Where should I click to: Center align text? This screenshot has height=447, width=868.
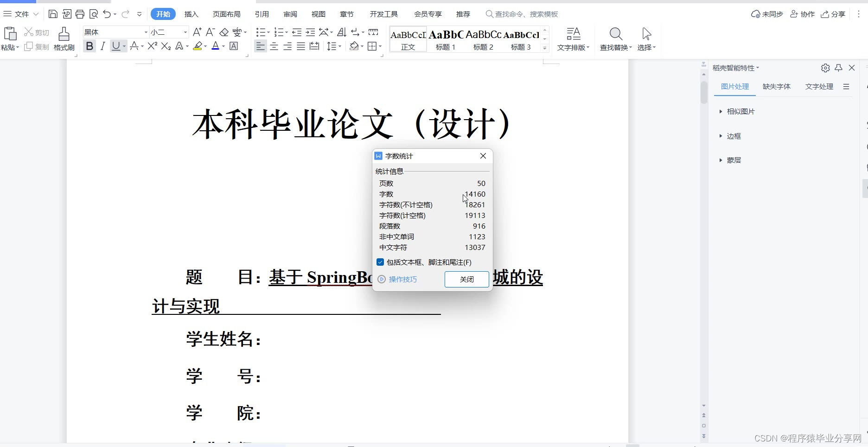[274, 46]
